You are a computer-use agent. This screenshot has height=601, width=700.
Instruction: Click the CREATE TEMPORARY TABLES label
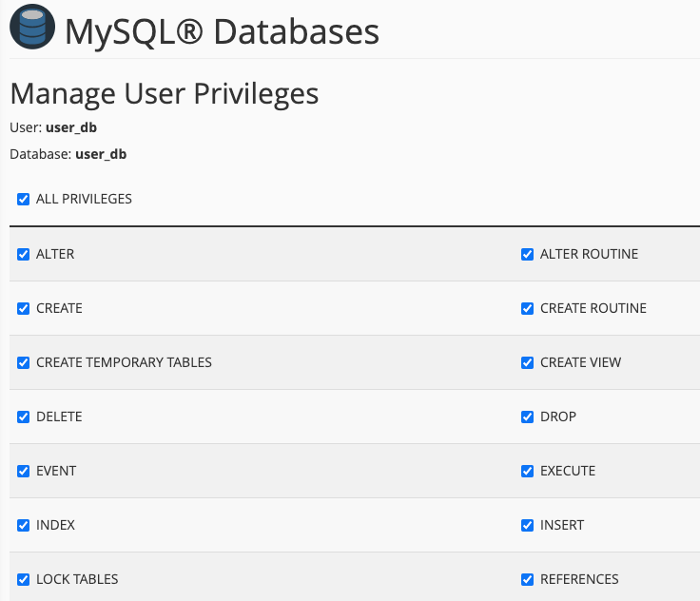(x=124, y=362)
